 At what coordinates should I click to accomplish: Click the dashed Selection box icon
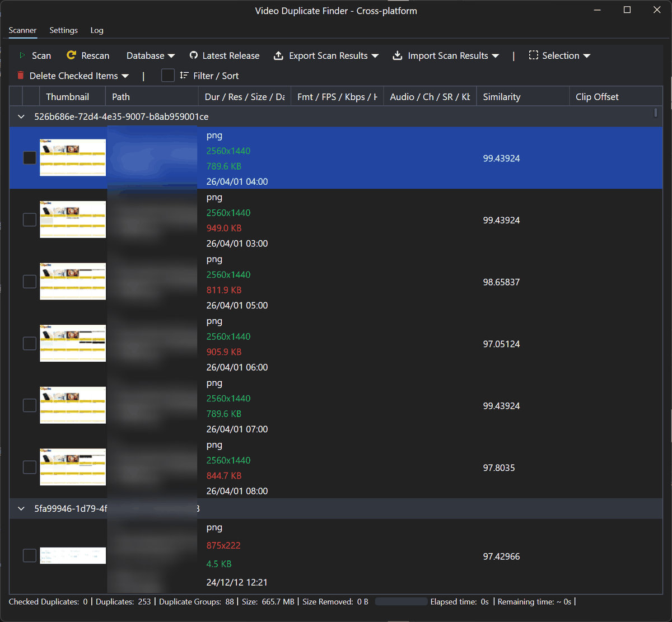coord(533,55)
